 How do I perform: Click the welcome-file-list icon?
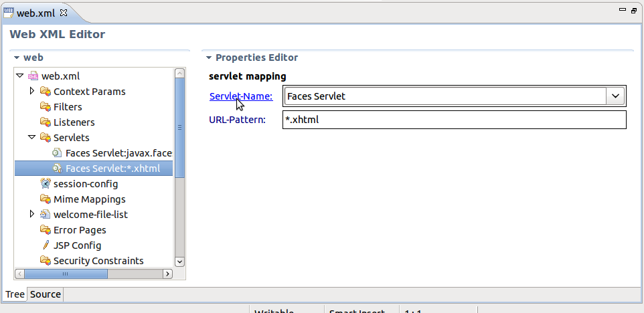(x=45, y=214)
